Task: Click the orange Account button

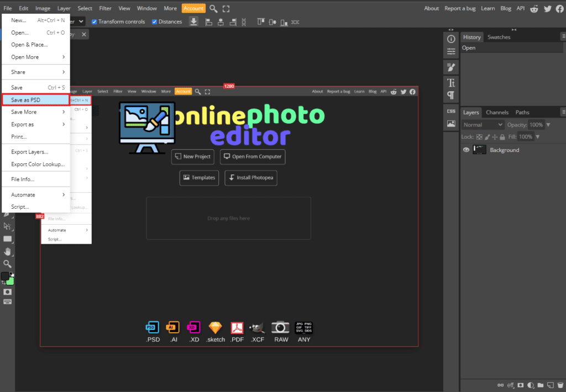Action: click(193, 8)
